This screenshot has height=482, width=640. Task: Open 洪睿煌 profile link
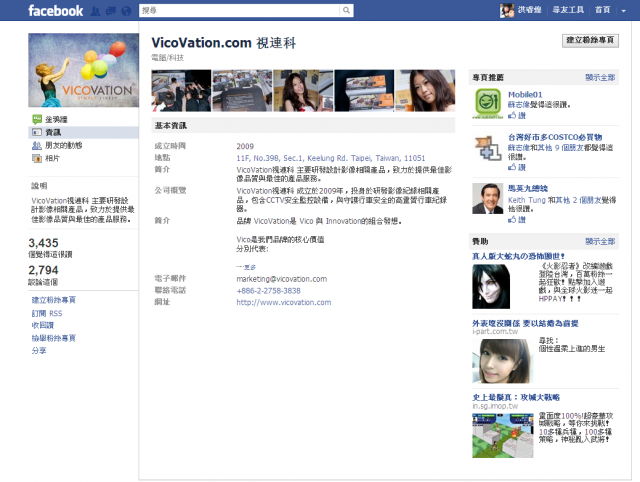point(530,10)
